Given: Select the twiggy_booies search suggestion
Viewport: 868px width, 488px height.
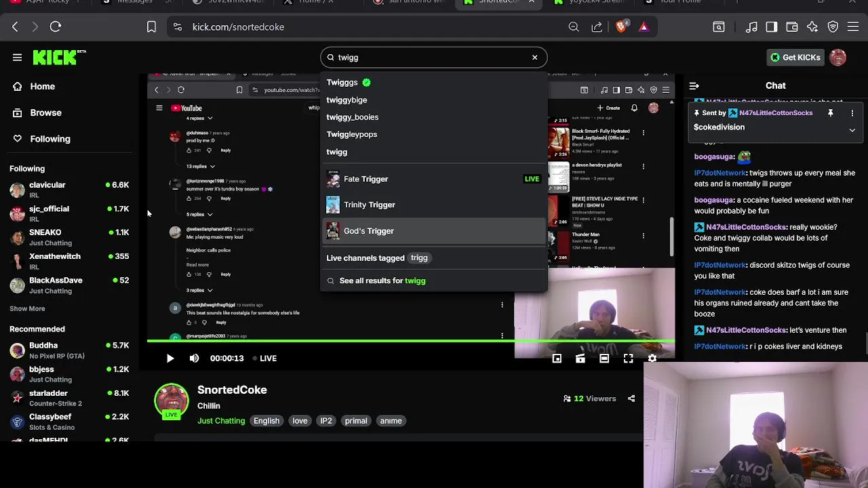Looking at the screenshot, I should pos(434,117).
